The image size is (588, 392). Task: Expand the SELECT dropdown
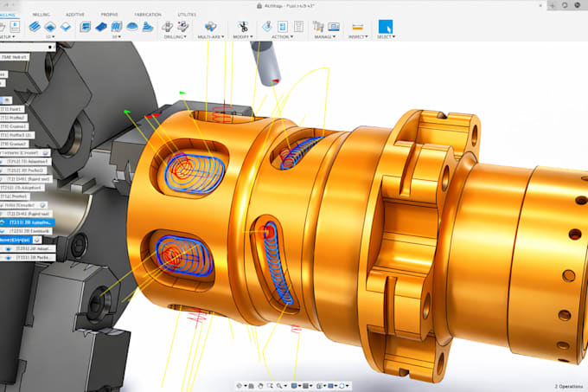pos(386,36)
